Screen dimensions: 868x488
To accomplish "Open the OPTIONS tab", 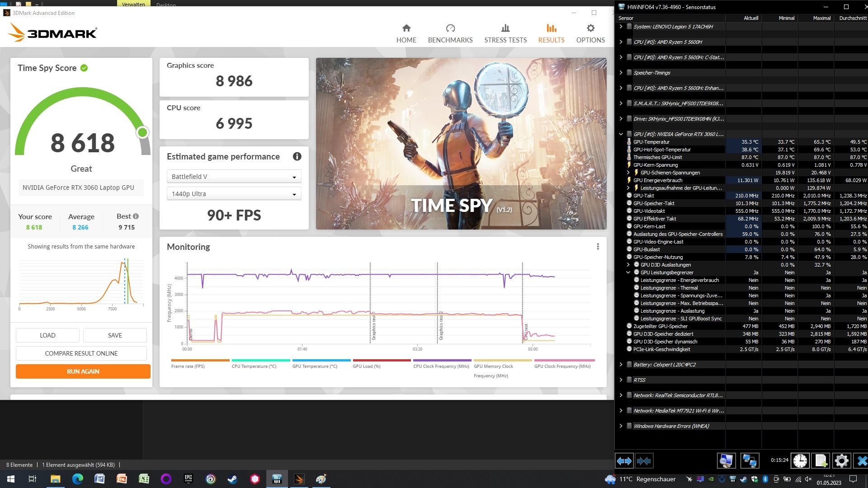I will click(590, 34).
